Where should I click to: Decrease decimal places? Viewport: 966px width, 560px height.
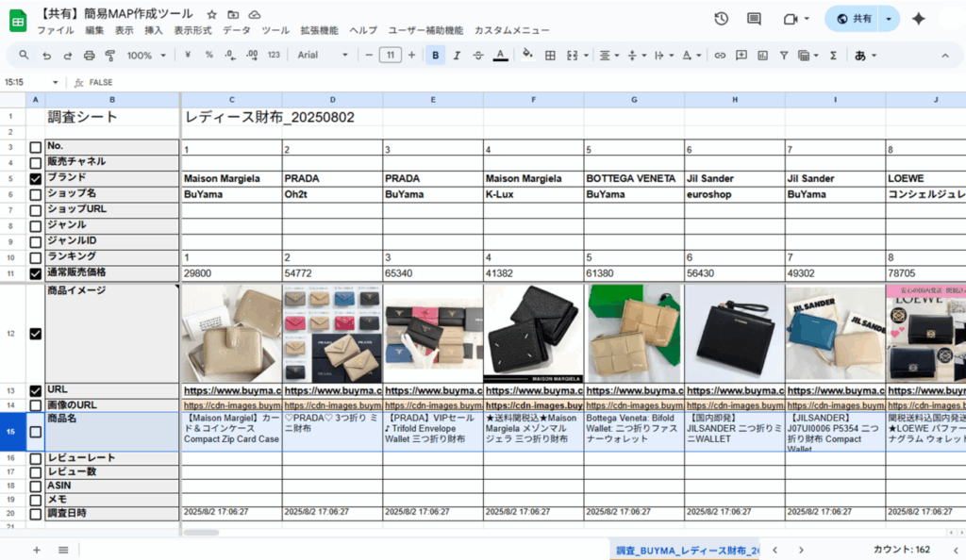(x=230, y=55)
